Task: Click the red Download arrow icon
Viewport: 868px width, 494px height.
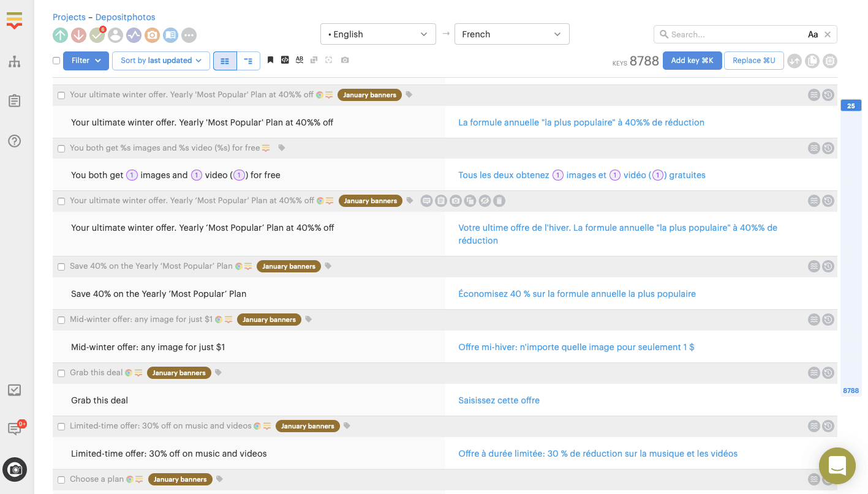Action: tap(78, 36)
